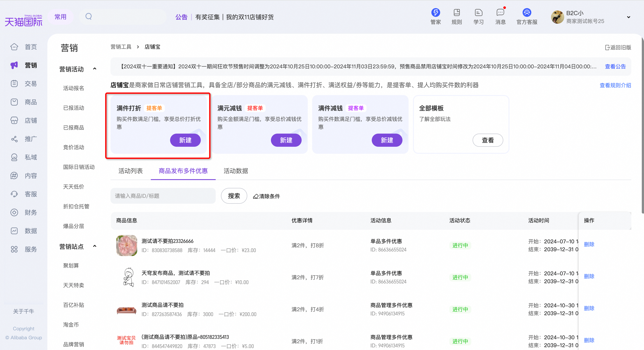Screen dimensions: 644x350
Task: Click activity ID 94906134915 in sofa row
Action: coord(387,313)
